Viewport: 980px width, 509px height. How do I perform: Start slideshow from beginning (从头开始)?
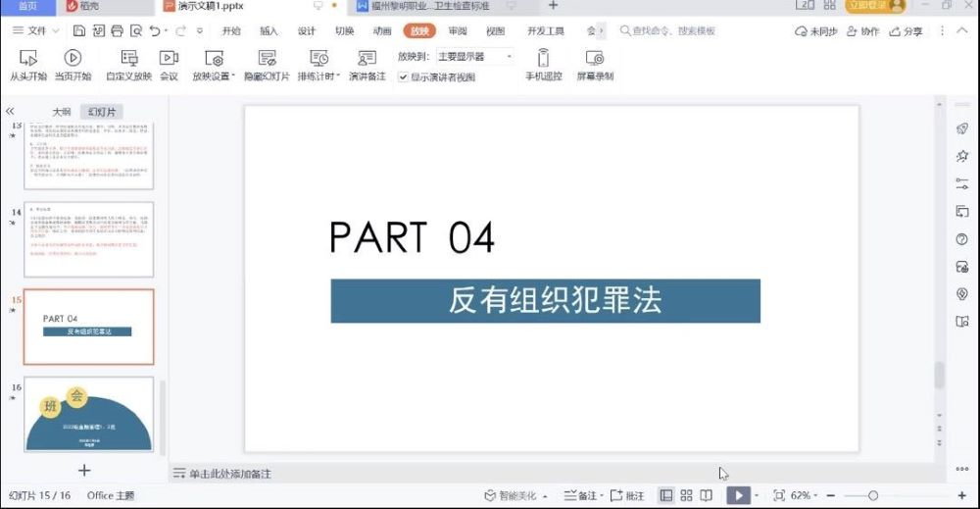(x=27, y=65)
